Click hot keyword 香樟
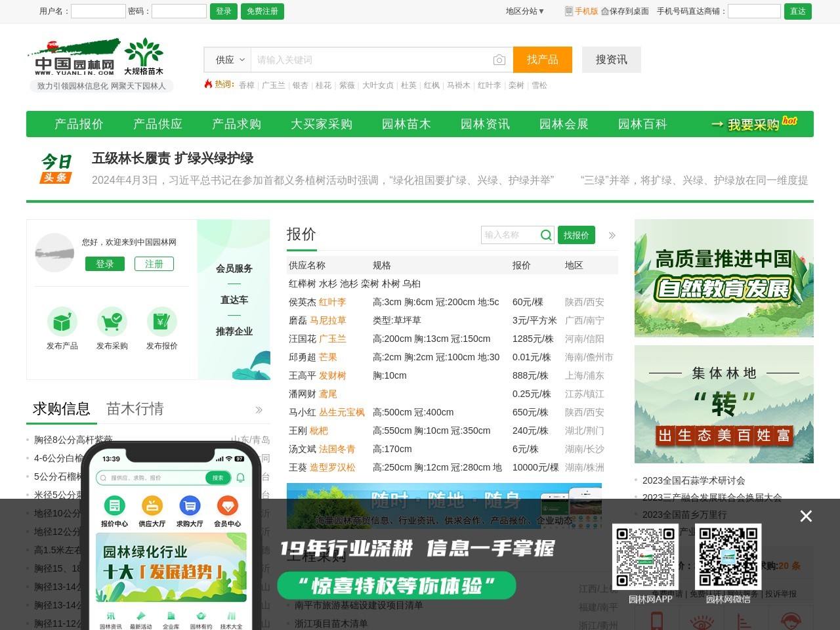 [247, 85]
